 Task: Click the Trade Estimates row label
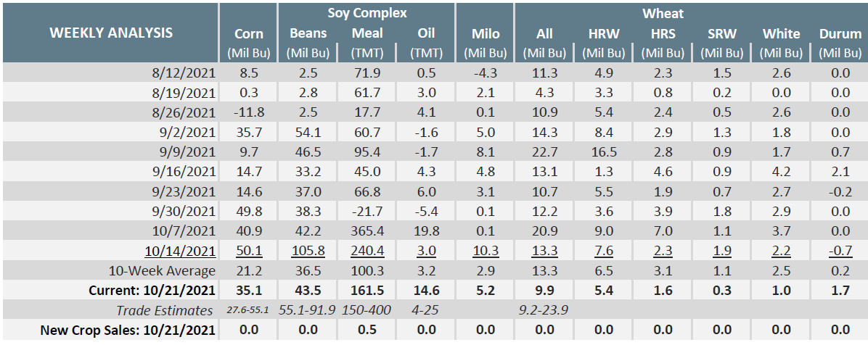coord(166,310)
